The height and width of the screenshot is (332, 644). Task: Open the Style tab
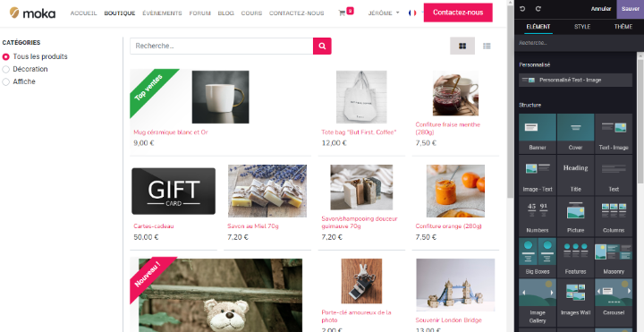(x=582, y=27)
